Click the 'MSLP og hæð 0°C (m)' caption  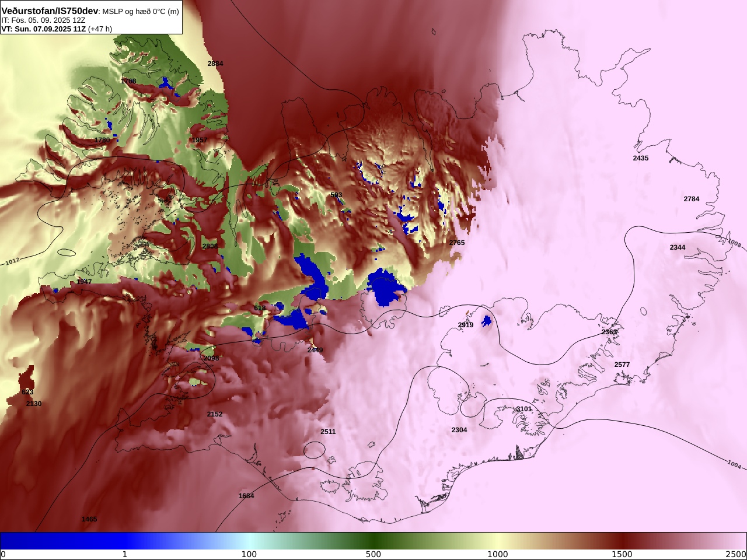click(141, 11)
